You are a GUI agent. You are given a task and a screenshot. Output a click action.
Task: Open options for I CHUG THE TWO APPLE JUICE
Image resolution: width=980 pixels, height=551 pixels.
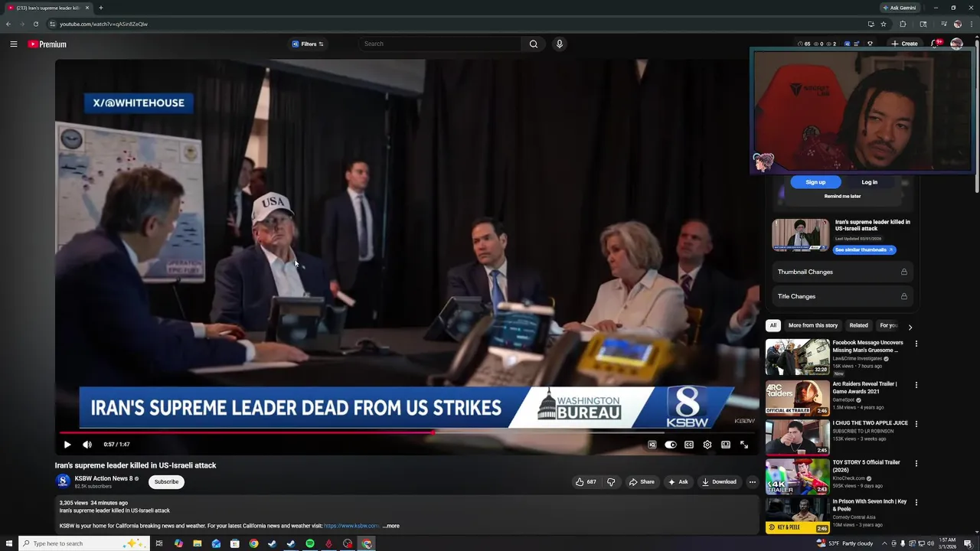916,424
